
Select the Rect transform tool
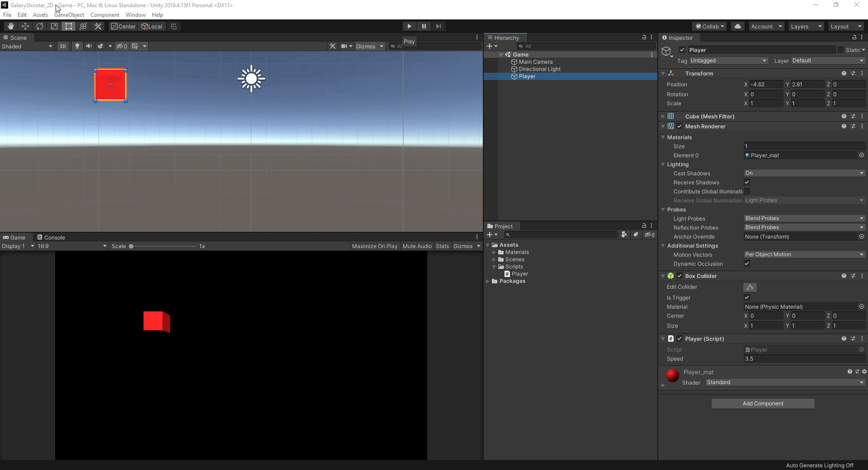68,26
